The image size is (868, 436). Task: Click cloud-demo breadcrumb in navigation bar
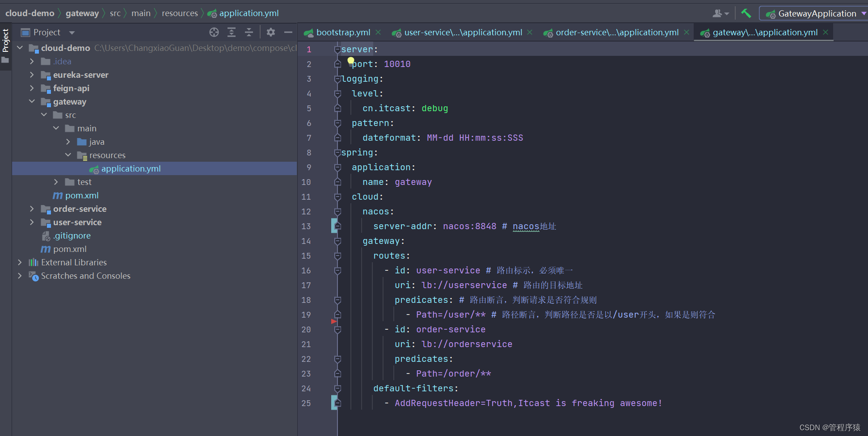[29, 13]
